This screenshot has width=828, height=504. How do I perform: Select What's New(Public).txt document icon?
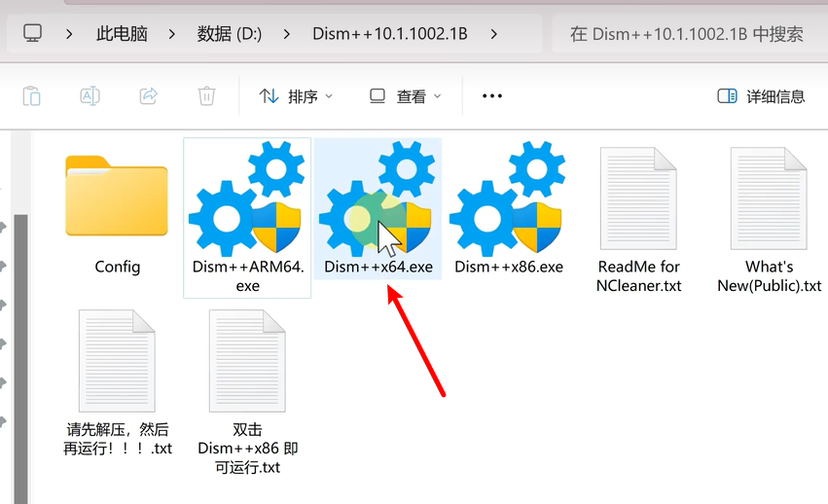point(769,198)
